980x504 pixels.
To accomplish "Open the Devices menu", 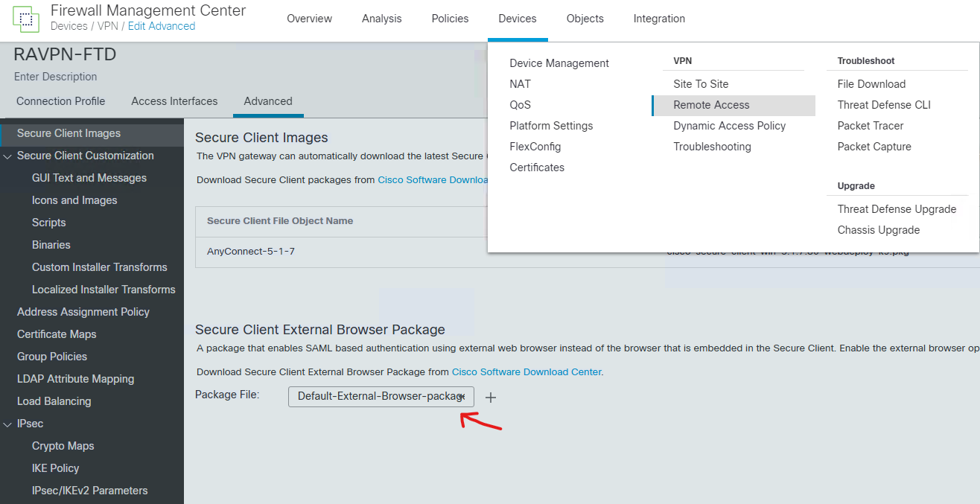I will tap(518, 19).
